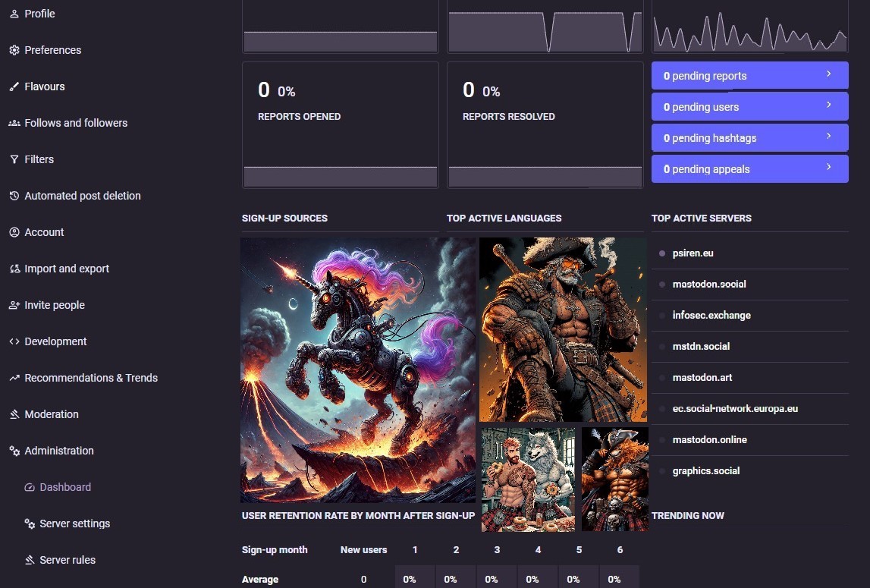Image resolution: width=870 pixels, height=588 pixels.
Task: Click the Server settings gears icon
Action: (30, 524)
